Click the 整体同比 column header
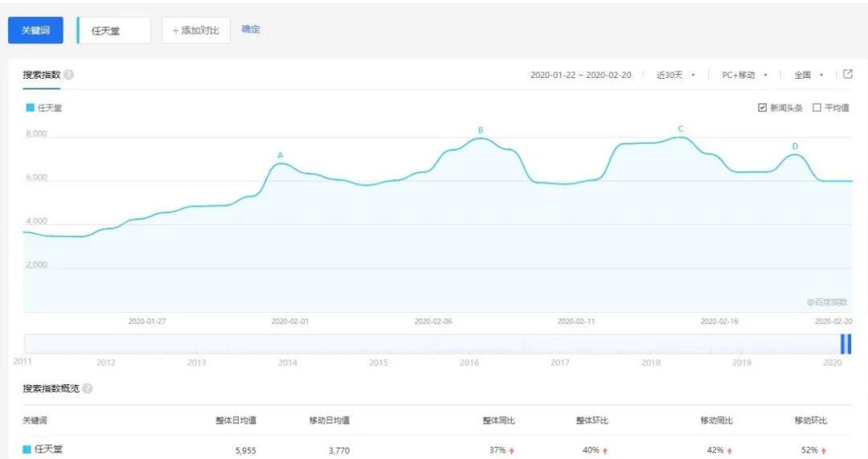 tap(499, 420)
